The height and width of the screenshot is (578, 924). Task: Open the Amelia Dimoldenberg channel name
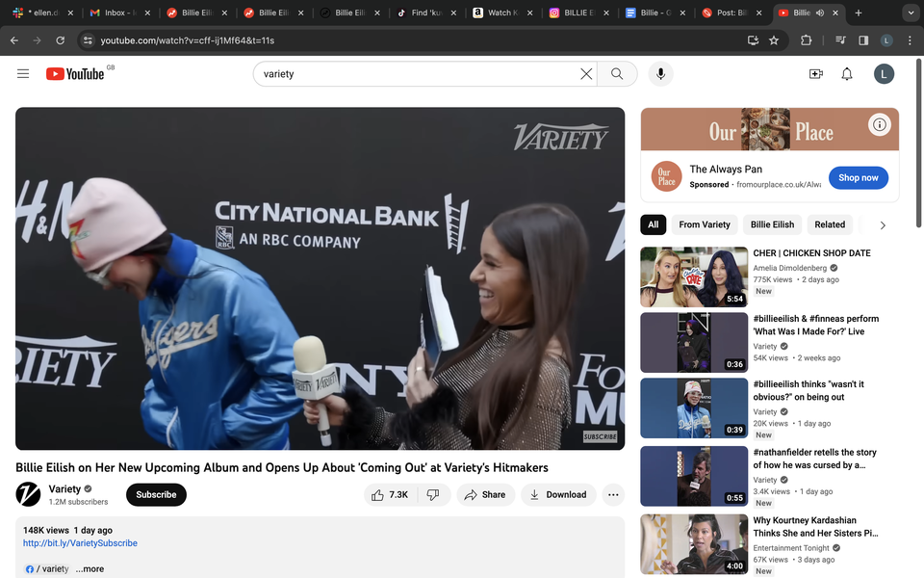789,268
